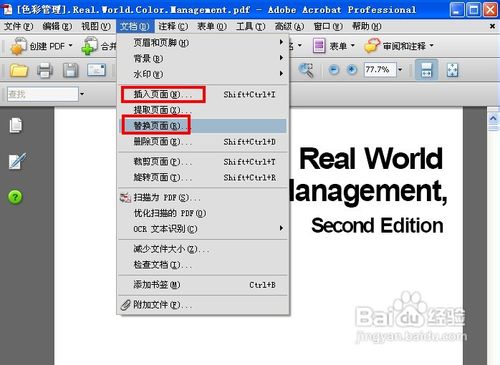Expand the Header and Footer submenu
The width and height of the screenshot is (500, 365).
202,42
